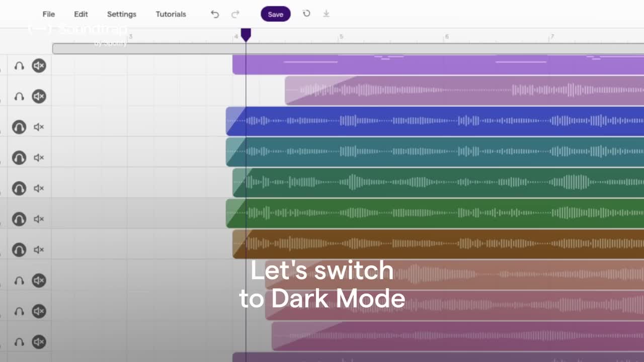Select the blue audio region
644x362 pixels.
(x=435, y=121)
